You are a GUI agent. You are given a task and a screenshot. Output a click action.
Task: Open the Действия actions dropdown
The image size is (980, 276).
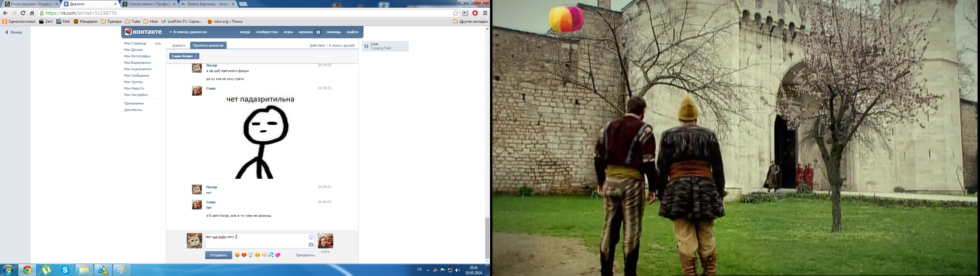(317, 45)
